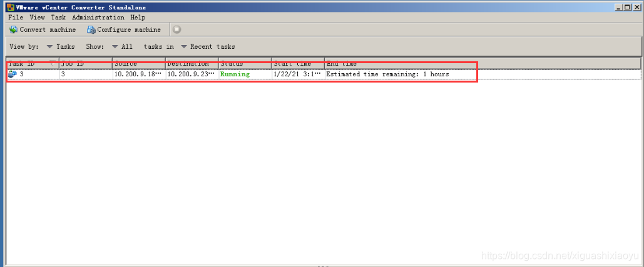Minimize the Converter Standalone window

pyautogui.click(x=619, y=7)
